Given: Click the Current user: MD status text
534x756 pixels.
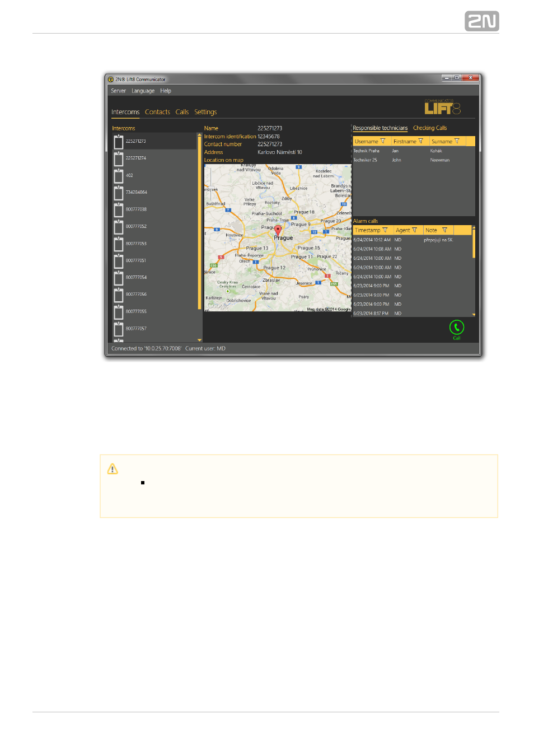Looking at the screenshot, I should tap(205, 348).
